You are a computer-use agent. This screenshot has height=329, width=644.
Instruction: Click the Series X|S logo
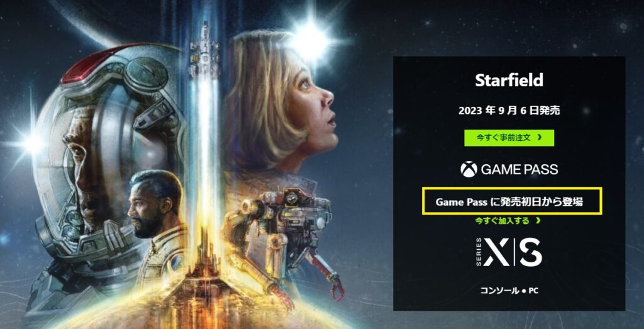pyautogui.click(x=509, y=252)
